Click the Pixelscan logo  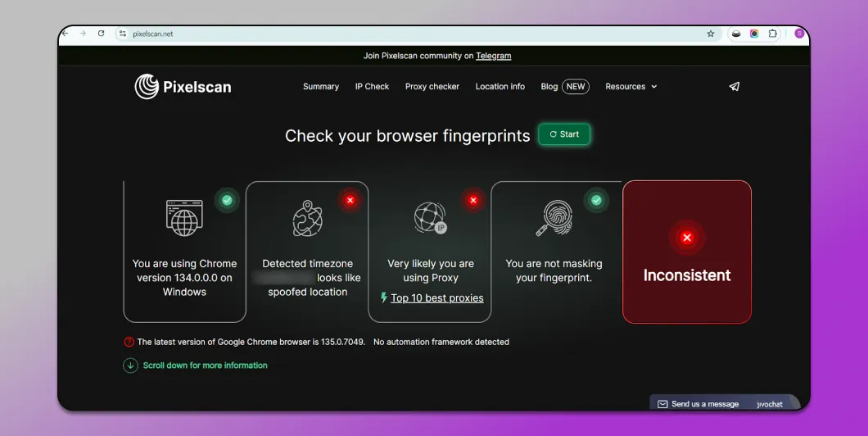(x=183, y=87)
